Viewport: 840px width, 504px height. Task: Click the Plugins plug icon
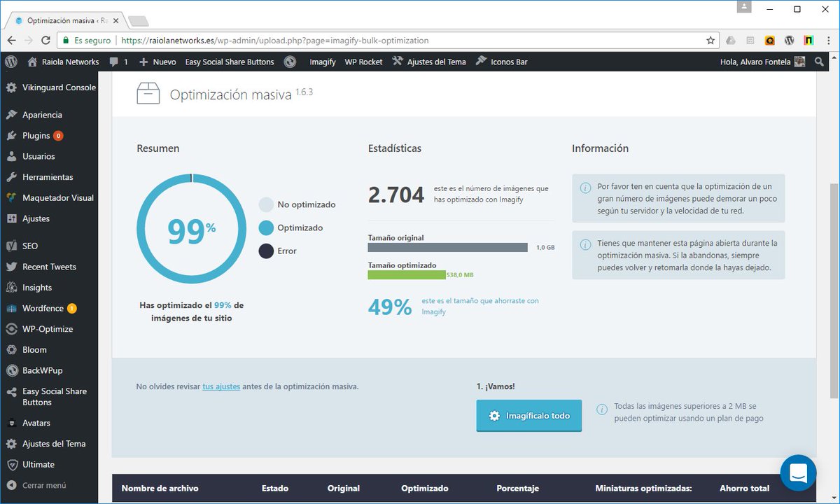click(x=11, y=136)
